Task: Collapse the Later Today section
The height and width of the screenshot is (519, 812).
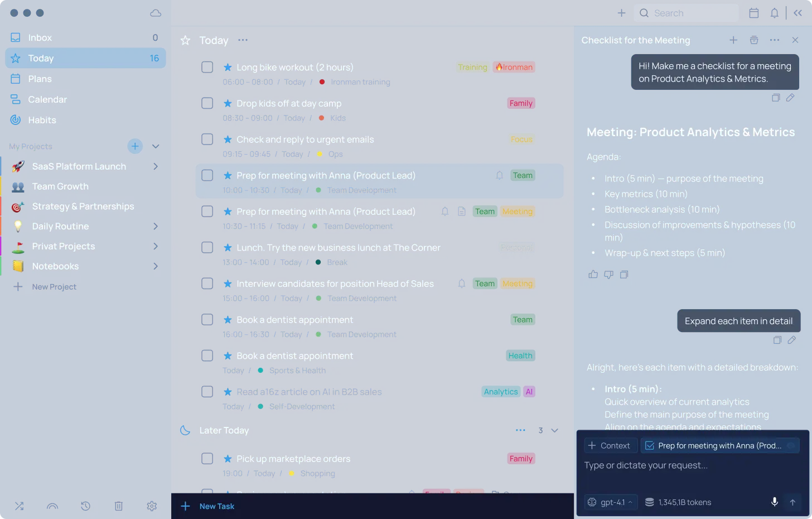Action: (554, 430)
